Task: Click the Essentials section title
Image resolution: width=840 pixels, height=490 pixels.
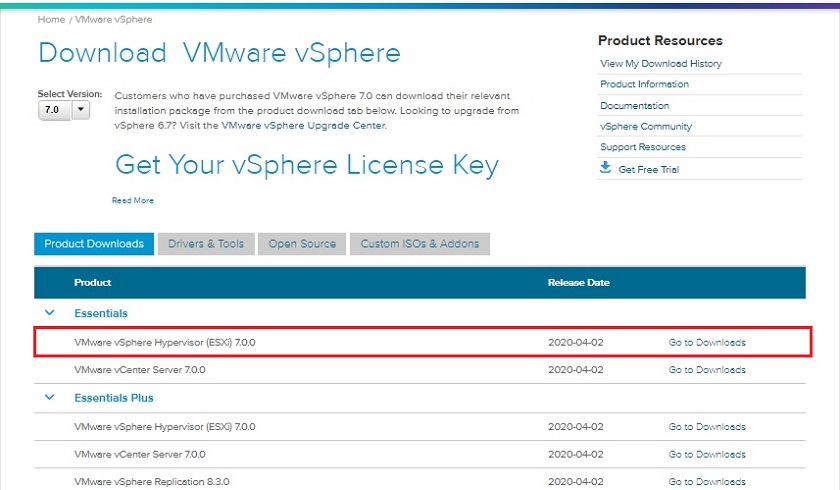Action: [101, 313]
